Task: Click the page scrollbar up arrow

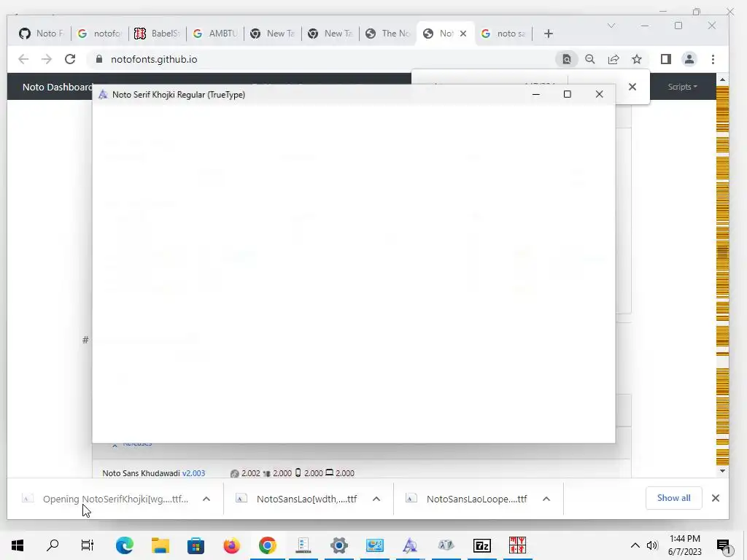Action: pyautogui.click(x=722, y=79)
